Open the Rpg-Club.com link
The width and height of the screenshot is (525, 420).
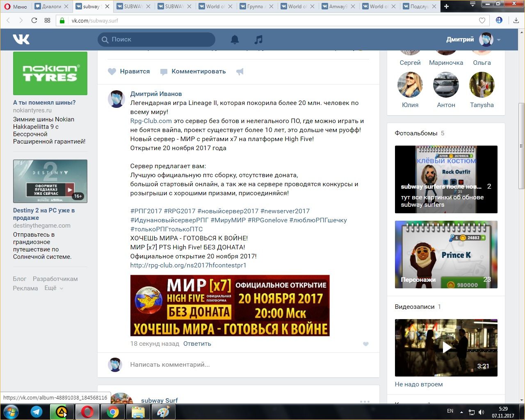[151, 121]
